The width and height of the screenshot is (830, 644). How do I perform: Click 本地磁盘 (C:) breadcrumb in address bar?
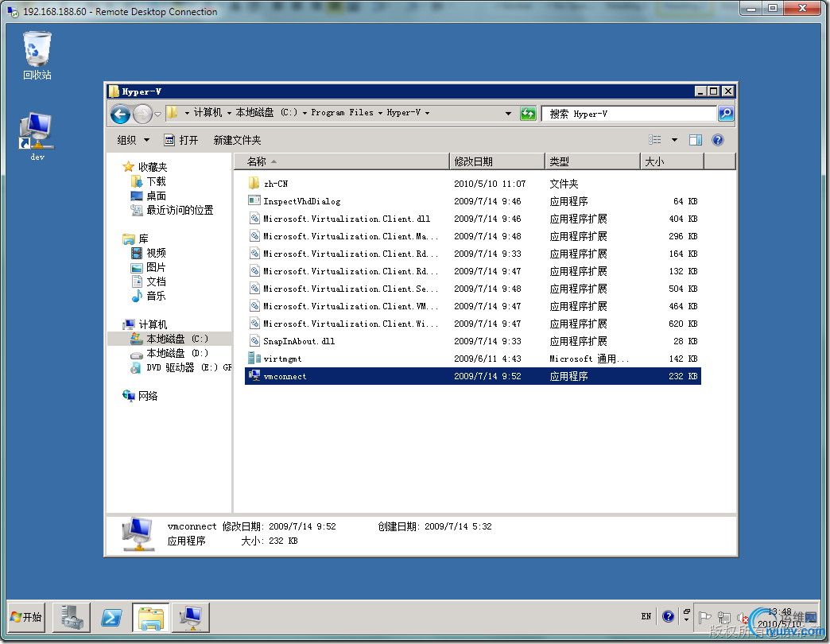pos(266,113)
